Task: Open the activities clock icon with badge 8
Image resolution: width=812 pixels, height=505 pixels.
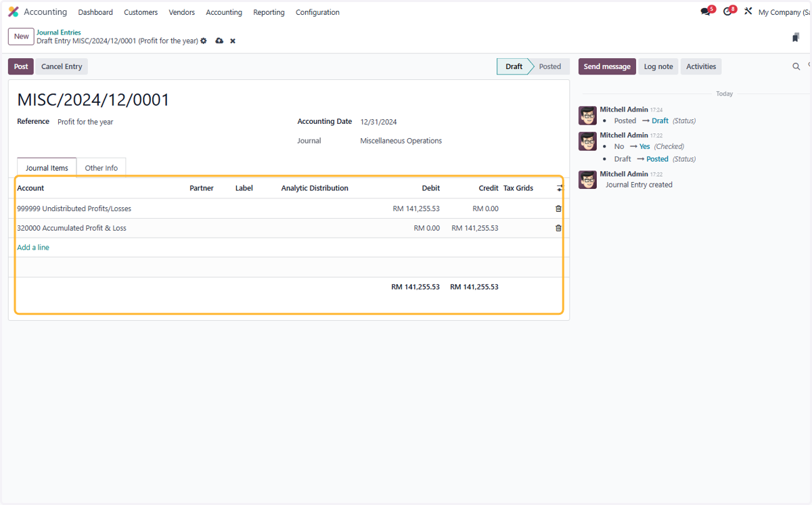Action: (x=729, y=12)
